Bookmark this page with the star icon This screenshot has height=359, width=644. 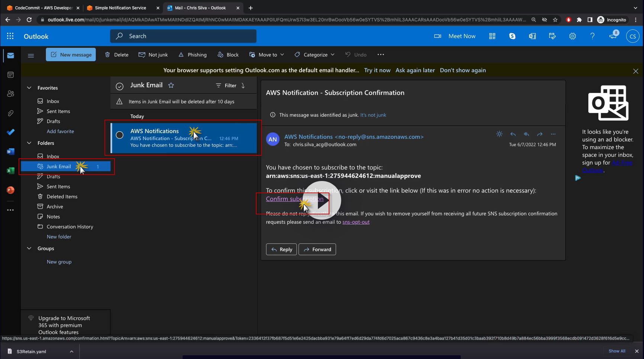coord(555,20)
